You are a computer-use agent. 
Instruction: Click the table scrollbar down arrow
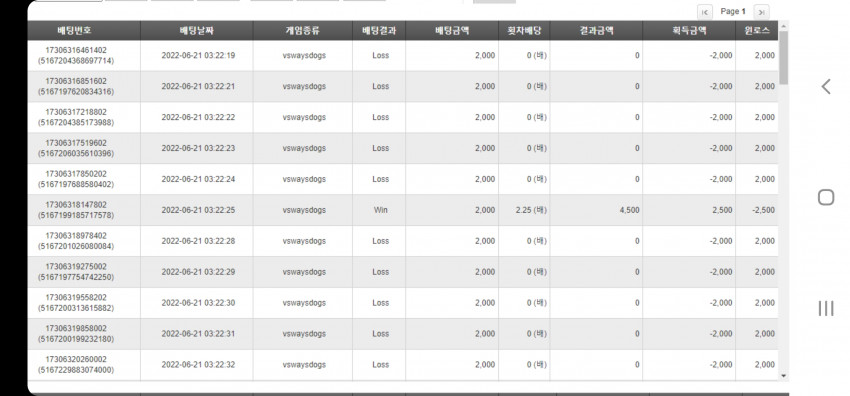(x=783, y=375)
